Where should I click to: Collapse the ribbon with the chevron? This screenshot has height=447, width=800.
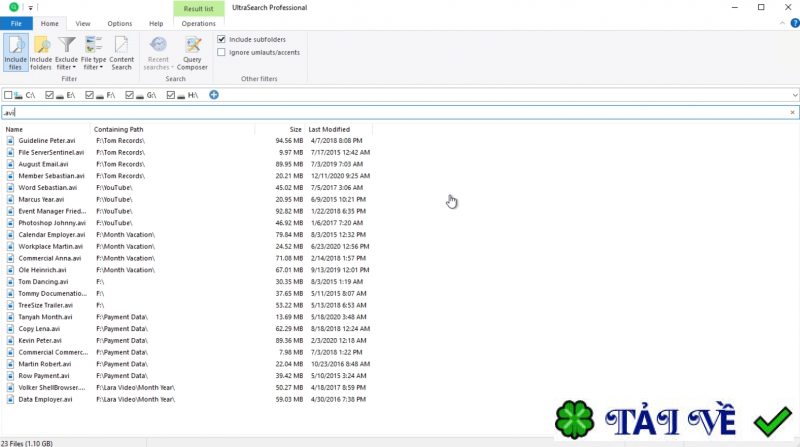(x=782, y=23)
